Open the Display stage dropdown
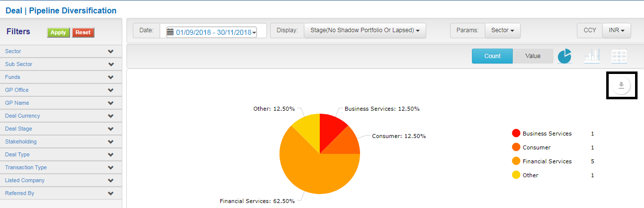The width and height of the screenshot is (644, 208). (x=365, y=30)
